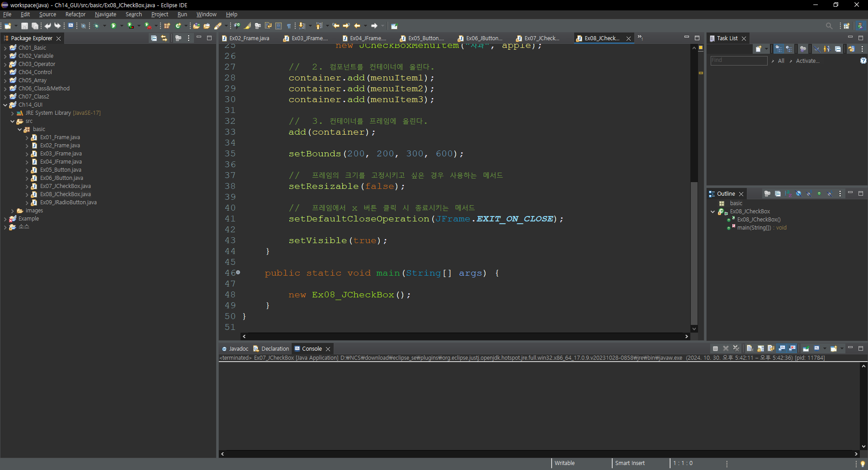Open Package Explorer View Menu dots

[x=189, y=38]
